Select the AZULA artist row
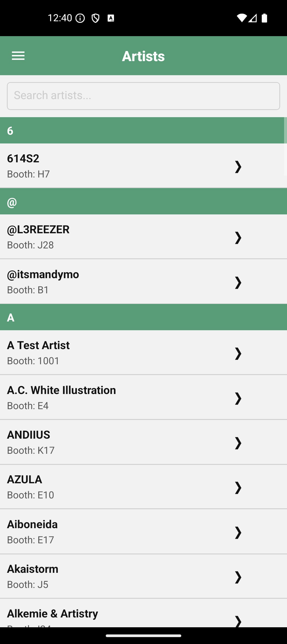This screenshot has height=644, width=287. pos(106,487)
